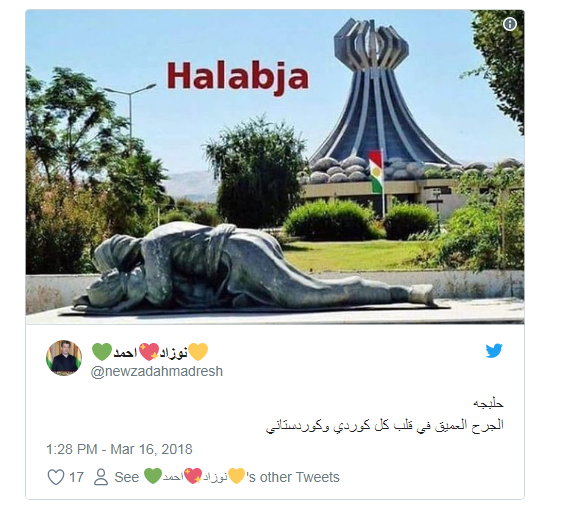Click the "'s other Tweets" link text
571x506 pixels.
[293, 477]
